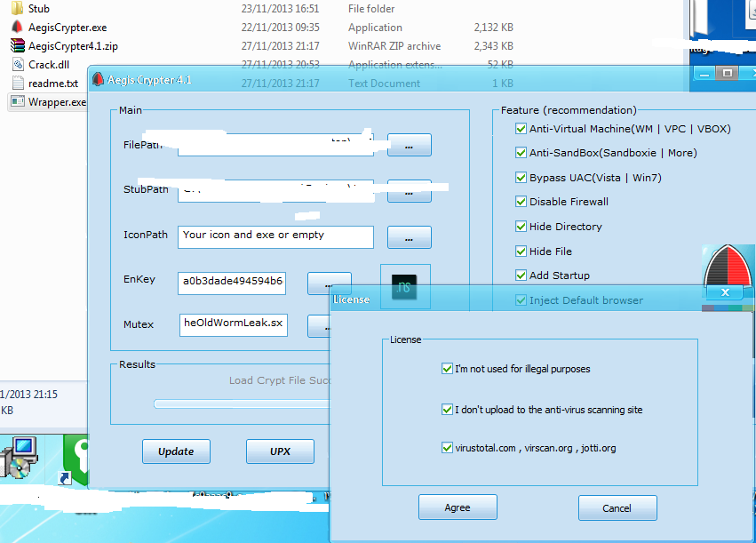Click the IconPath input field

click(x=275, y=237)
